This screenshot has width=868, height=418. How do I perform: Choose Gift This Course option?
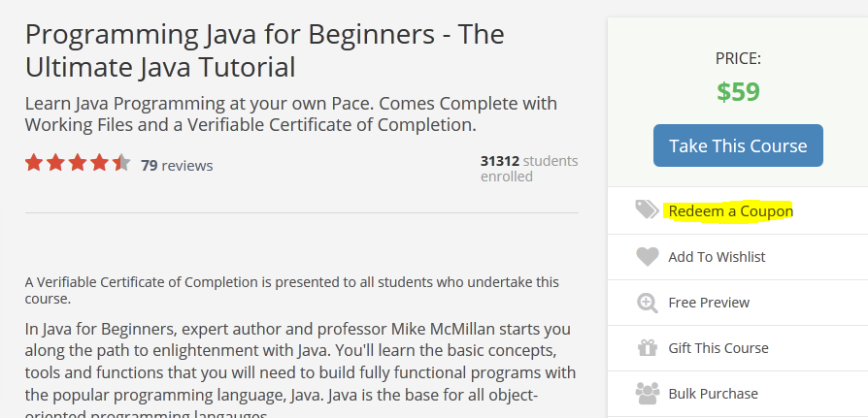(718, 348)
